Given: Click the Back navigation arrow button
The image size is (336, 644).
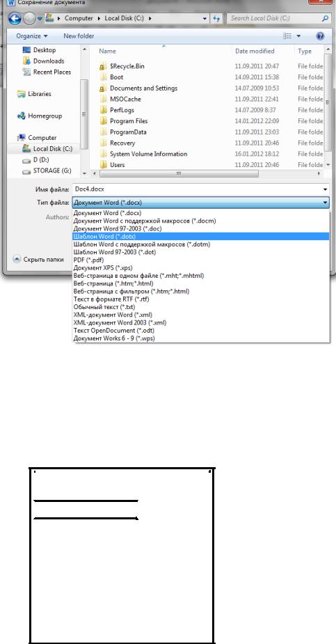Looking at the screenshot, I should [15, 19].
